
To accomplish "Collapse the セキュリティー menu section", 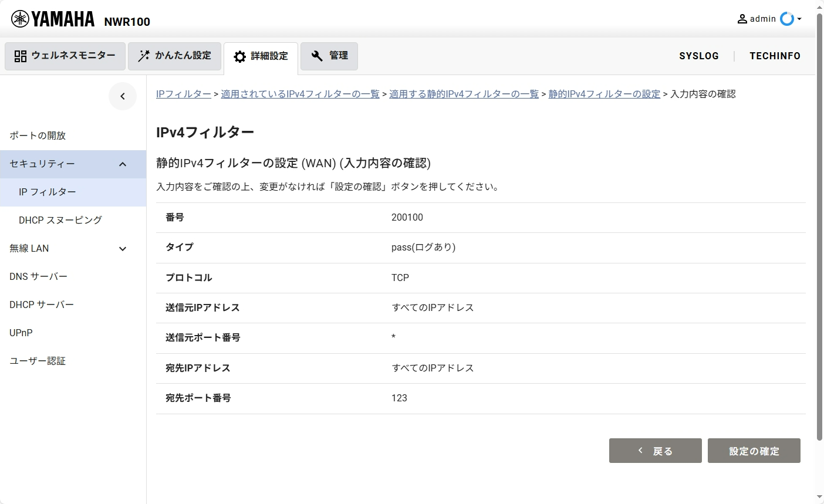I will 123,164.
